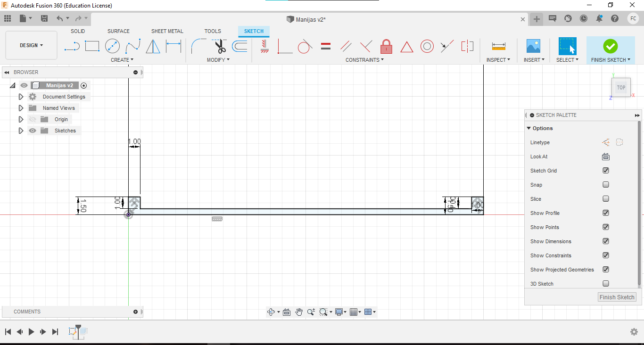This screenshot has width=644, height=345.
Task: Switch to the SOLID tab
Action: [x=78, y=31]
